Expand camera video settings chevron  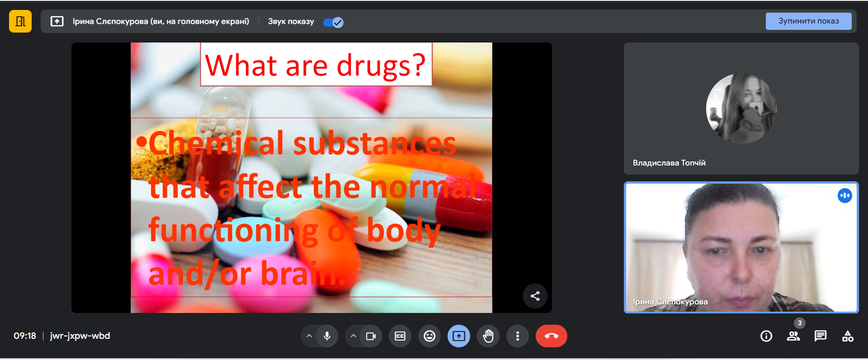pyautogui.click(x=354, y=336)
